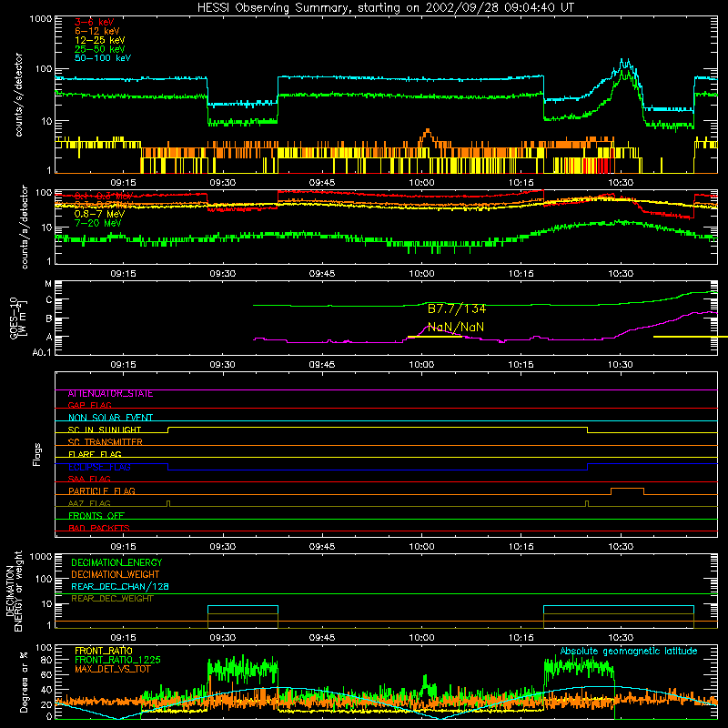Click the 09:45 tick under the Flags panel
The image size is (728, 728).
click(322, 547)
